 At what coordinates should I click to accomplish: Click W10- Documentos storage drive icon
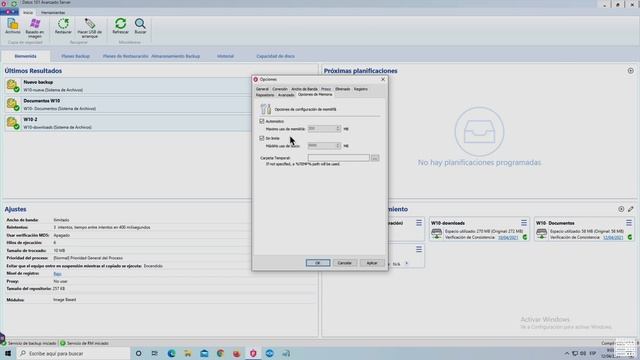542,234
